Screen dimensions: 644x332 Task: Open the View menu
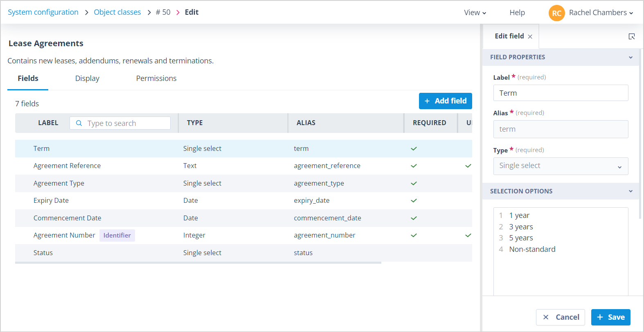click(x=475, y=13)
